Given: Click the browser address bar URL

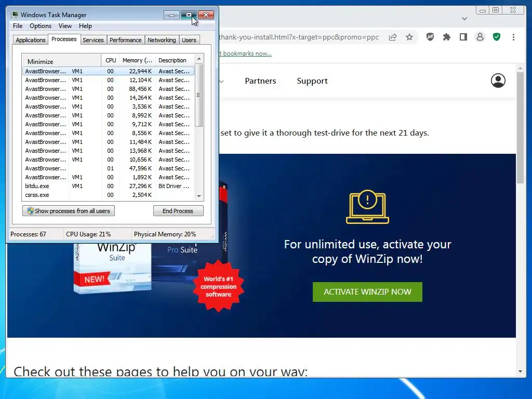Looking at the screenshot, I should pyautogui.click(x=299, y=37).
